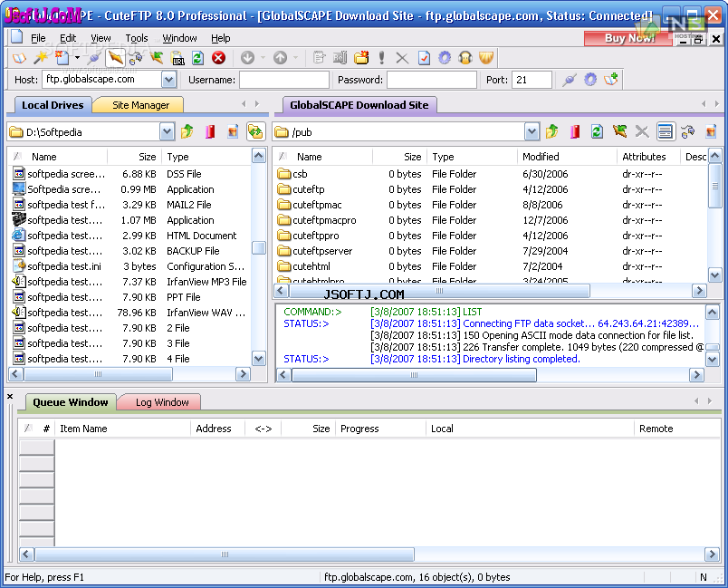728x588 pixels.
Task: Stop the transfer with red X icon
Action: [x=219, y=58]
